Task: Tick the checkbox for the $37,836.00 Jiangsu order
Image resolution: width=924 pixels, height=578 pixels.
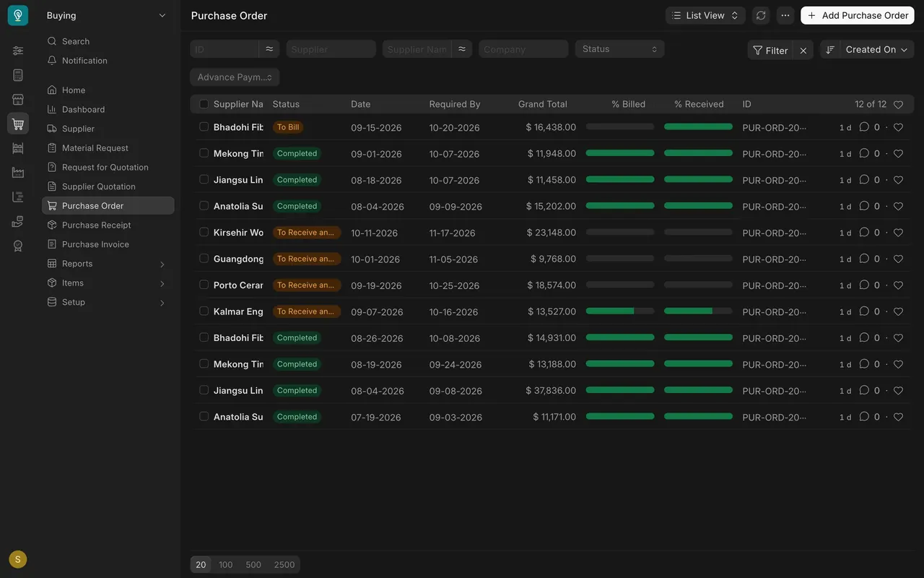Action: pos(204,390)
